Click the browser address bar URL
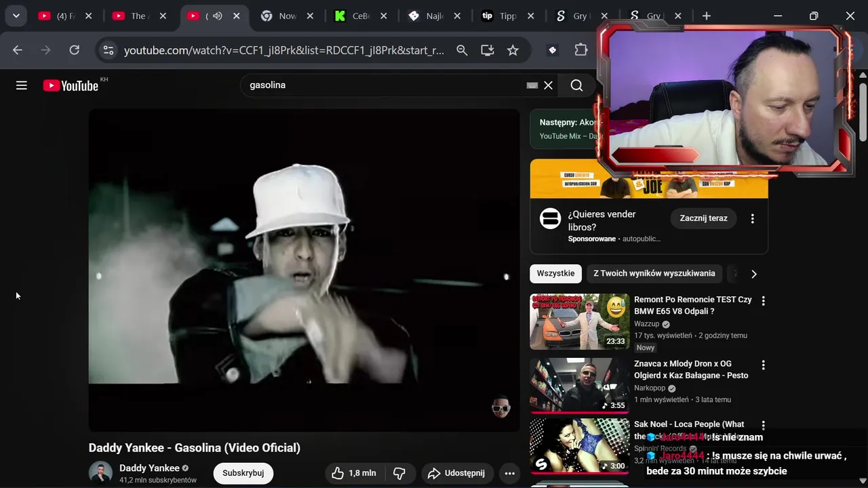The width and height of the screenshot is (868, 488). pyautogui.click(x=284, y=50)
